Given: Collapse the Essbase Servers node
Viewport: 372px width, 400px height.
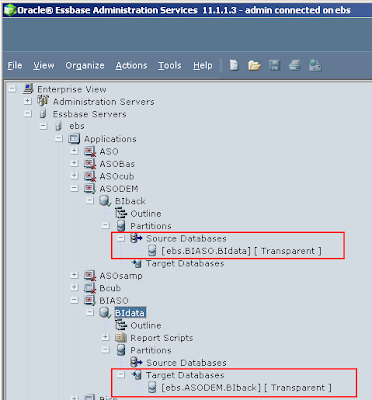Looking at the screenshot, I should pyautogui.click(x=28, y=114).
